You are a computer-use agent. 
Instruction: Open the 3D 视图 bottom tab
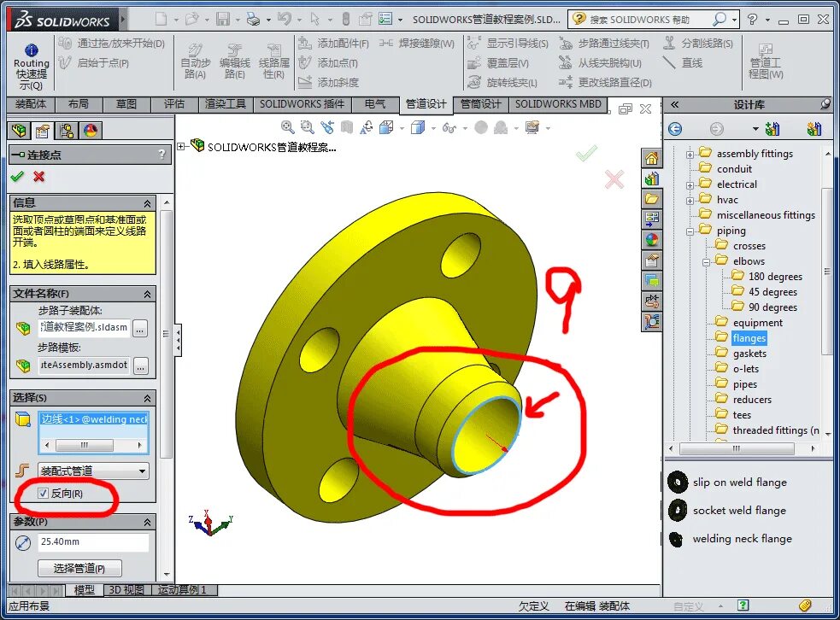pyautogui.click(x=126, y=590)
